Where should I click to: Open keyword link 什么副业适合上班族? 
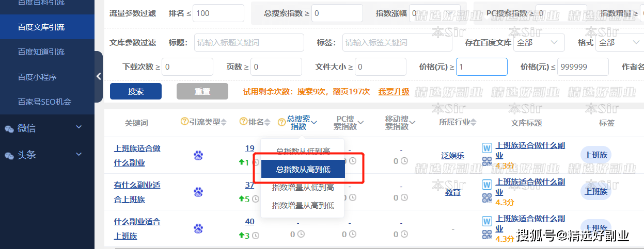click(x=137, y=228)
